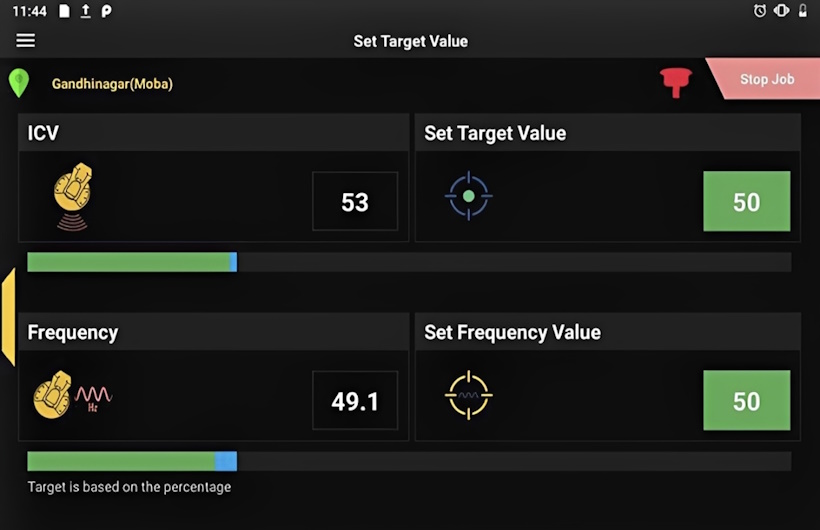The image size is (820, 530).
Task: Tap the alarm clock status icon
Action: click(760, 11)
